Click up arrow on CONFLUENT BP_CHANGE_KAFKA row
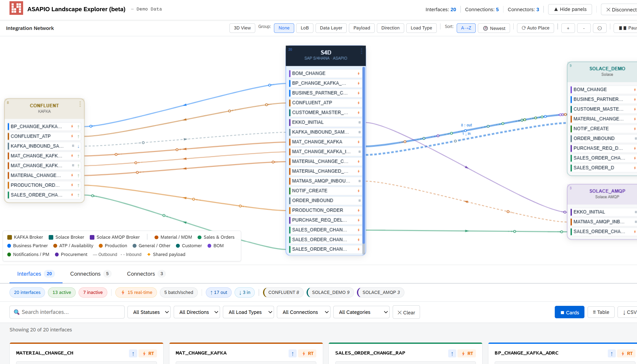Screen dimensions: 637x364 point(78,127)
